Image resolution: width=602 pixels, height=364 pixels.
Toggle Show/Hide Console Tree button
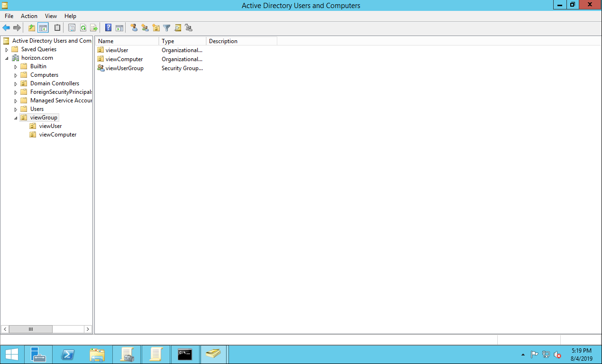coord(43,28)
